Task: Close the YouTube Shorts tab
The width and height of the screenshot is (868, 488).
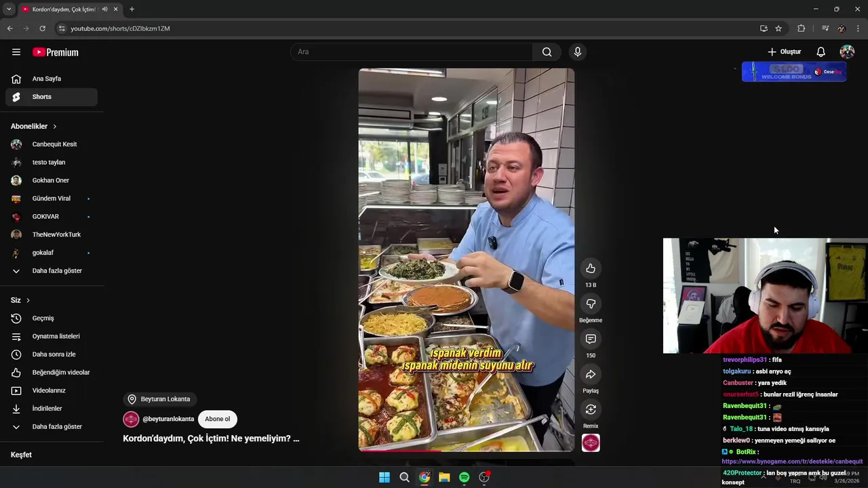Action: 116,9
